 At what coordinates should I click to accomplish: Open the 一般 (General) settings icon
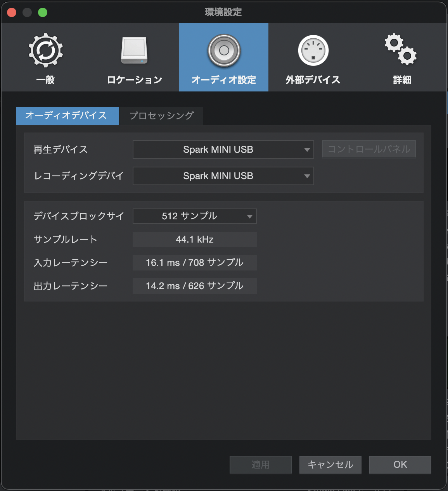[x=45, y=51]
